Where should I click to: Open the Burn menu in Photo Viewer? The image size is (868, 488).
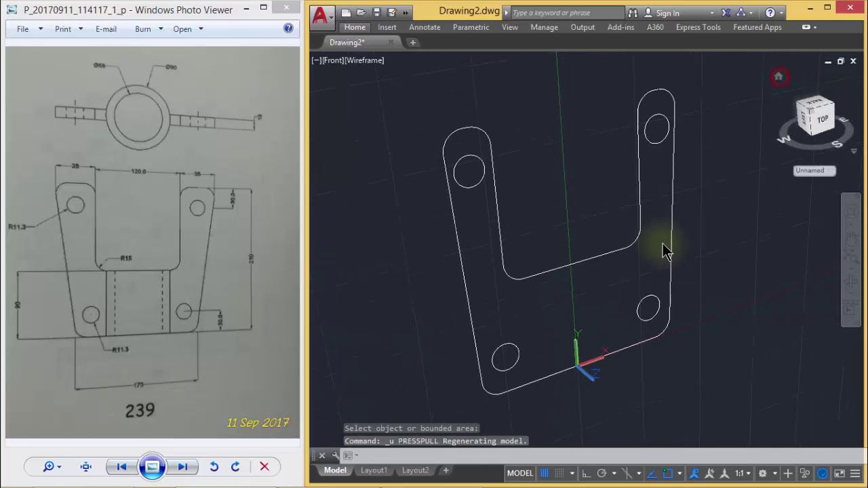click(x=143, y=29)
